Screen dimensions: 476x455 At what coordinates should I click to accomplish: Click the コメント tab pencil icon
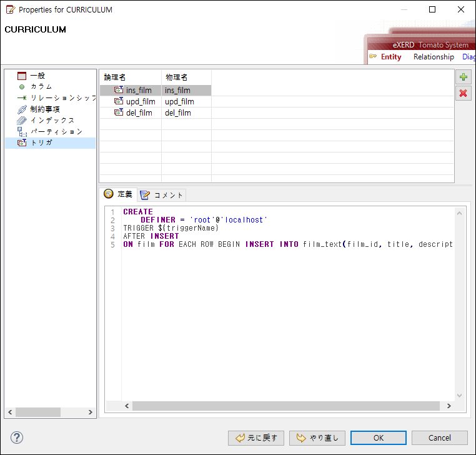pyautogui.click(x=145, y=195)
